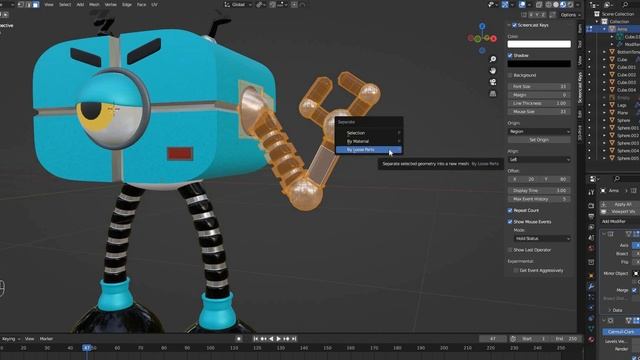640x360 pixels.
Task: Click Catmull-Clark subdivision button
Action: (621, 332)
